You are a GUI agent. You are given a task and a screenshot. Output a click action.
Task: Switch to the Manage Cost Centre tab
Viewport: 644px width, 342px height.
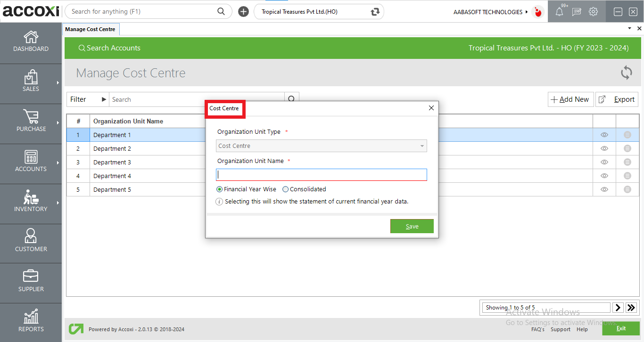(91, 29)
